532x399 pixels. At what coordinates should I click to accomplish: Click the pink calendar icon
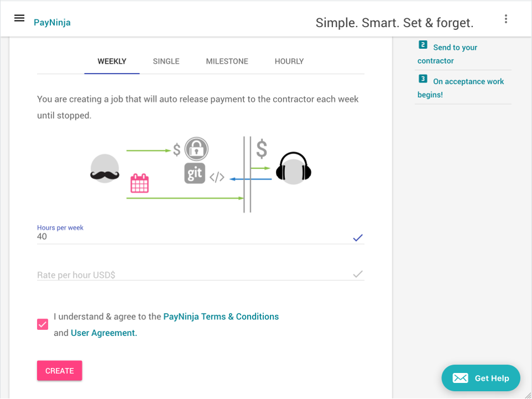click(140, 183)
